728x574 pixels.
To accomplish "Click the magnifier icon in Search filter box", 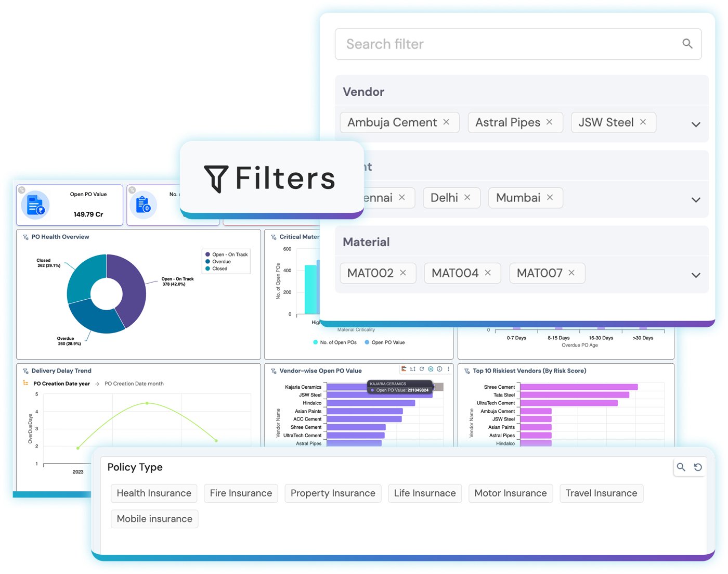I will [x=687, y=44].
